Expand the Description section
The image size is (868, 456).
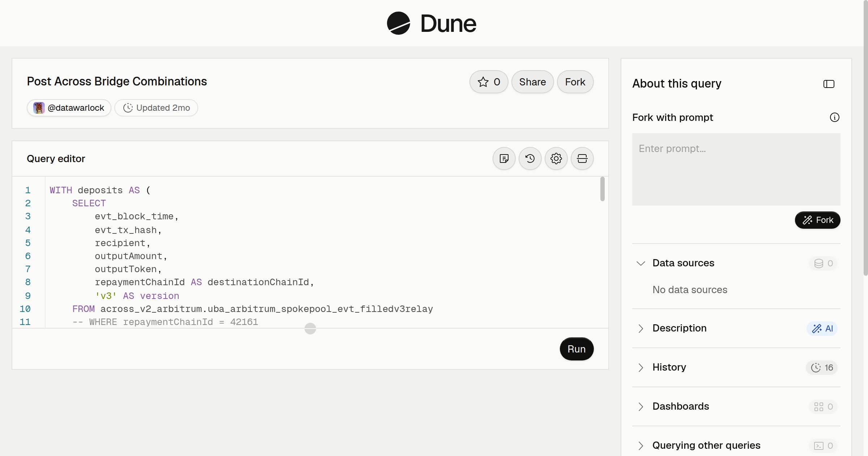(641, 328)
